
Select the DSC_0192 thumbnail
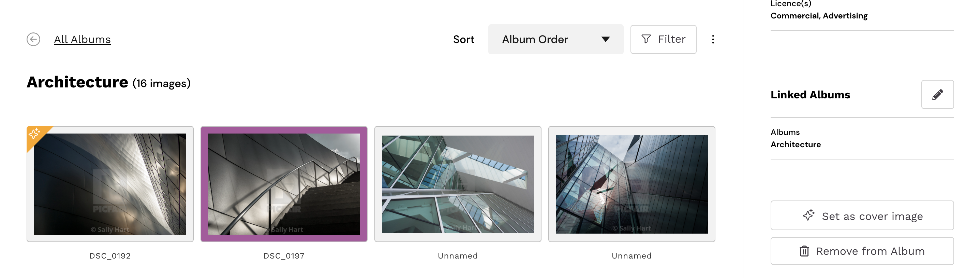tap(110, 184)
